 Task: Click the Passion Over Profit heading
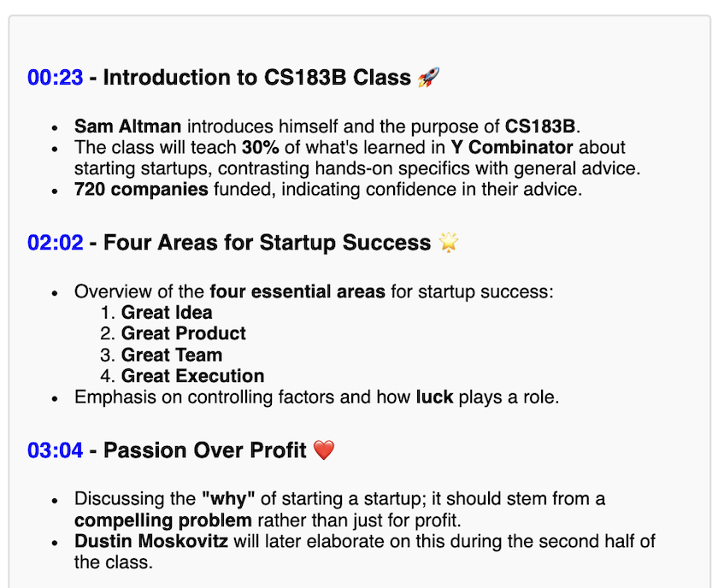(x=204, y=450)
